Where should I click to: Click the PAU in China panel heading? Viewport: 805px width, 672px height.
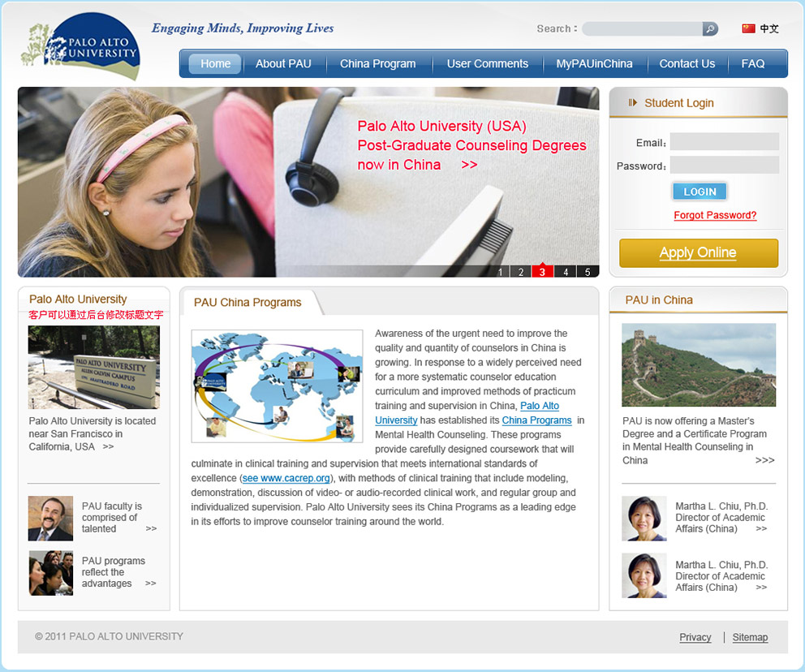coord(659,299)
